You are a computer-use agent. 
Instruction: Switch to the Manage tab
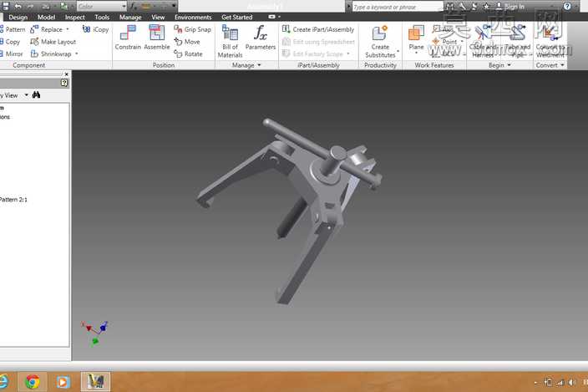click(130, 18)
